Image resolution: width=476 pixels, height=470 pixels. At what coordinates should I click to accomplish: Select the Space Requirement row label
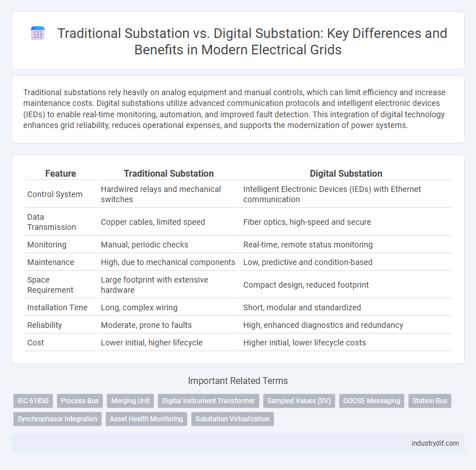coord(50,285)
